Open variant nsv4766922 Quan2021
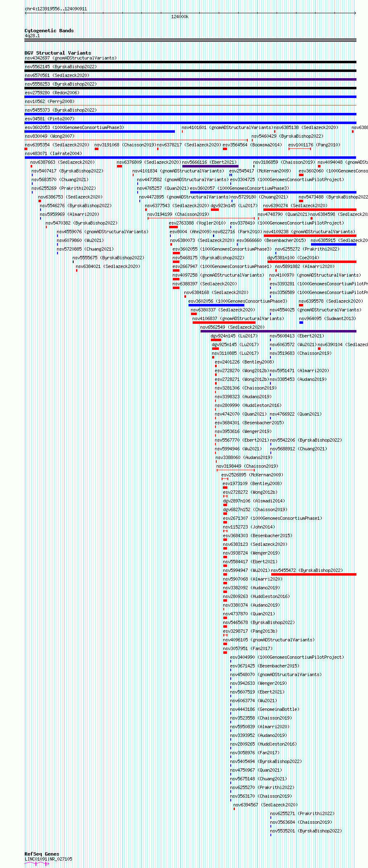This screenshot has width=368, height=868. click(296, 414)
